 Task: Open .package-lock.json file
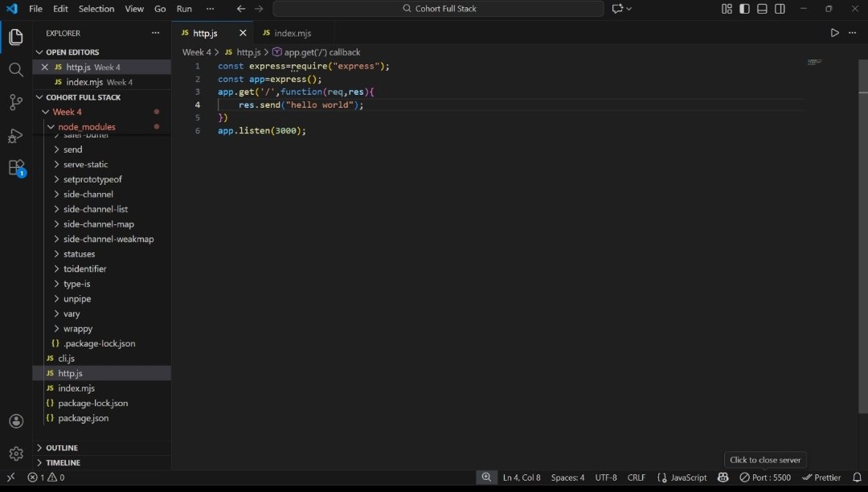tap(102, 344)
